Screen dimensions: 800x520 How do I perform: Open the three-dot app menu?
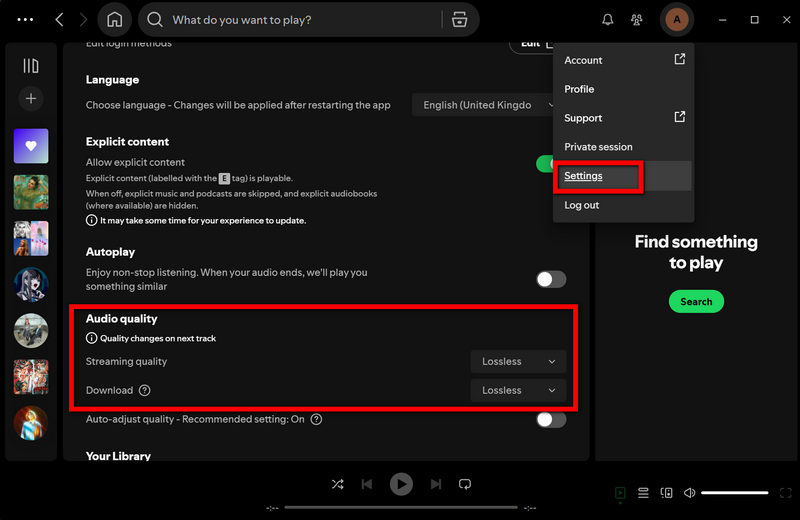(x=25, y=20)
